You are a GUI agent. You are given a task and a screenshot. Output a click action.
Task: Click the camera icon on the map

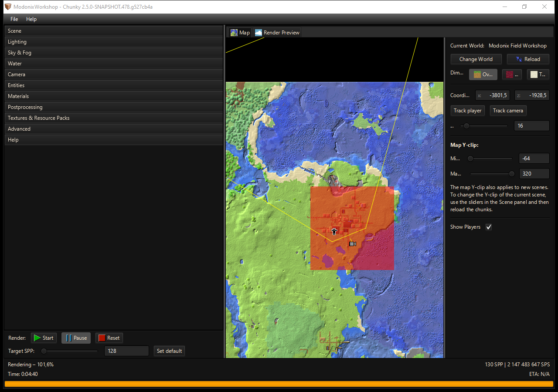click(x=353, y=244)
